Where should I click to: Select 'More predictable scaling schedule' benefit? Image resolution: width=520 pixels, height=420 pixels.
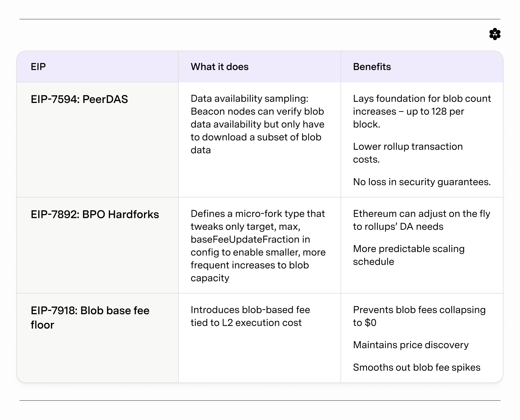(409, 255)
